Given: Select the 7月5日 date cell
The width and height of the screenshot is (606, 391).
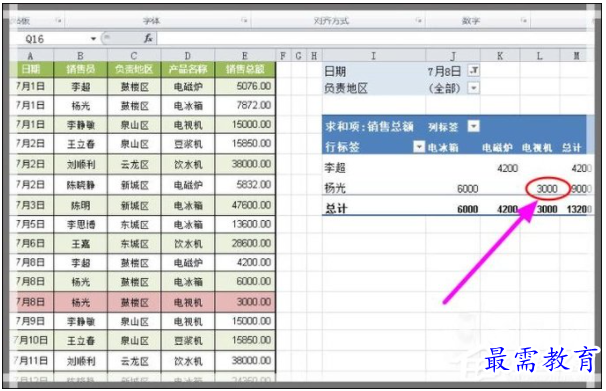Looking at the screenshot, I should (32, 224).
